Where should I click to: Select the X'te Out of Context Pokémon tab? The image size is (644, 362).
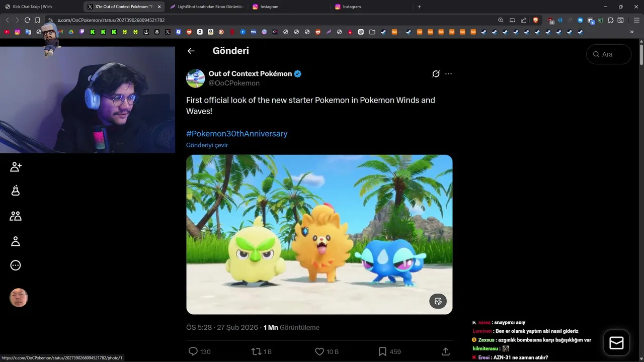pos(123,7)
